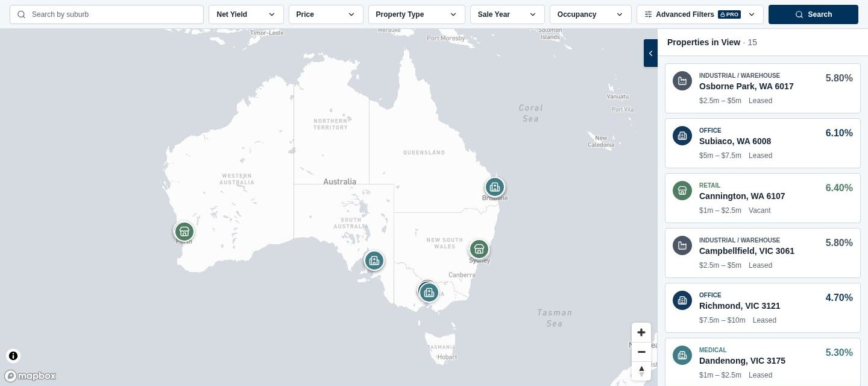Open the Subiaco, WA 6008 listing
The width and height of the screenshot is (868, 386).
click(x=763, y=143)
